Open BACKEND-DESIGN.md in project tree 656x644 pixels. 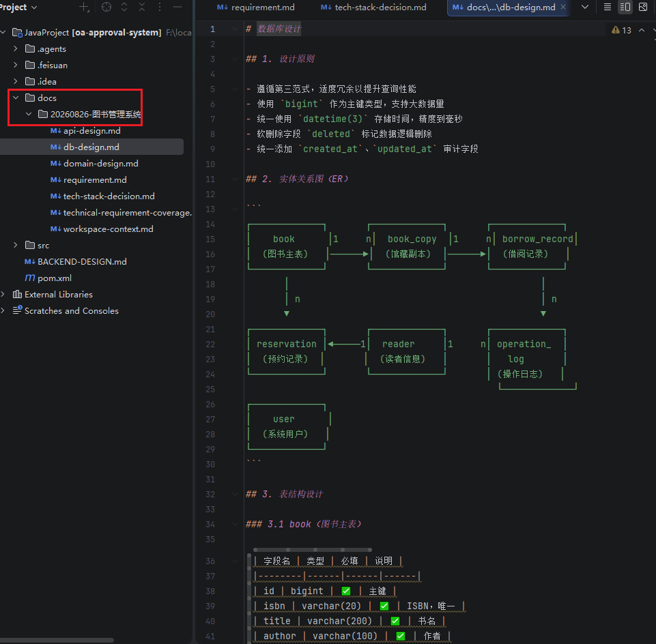tap(82, 262)
